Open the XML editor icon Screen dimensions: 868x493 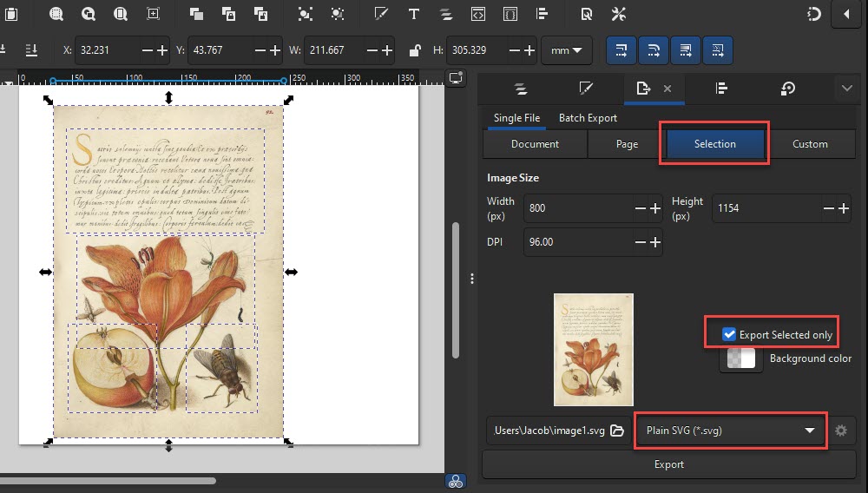click(x=477, y=14)
